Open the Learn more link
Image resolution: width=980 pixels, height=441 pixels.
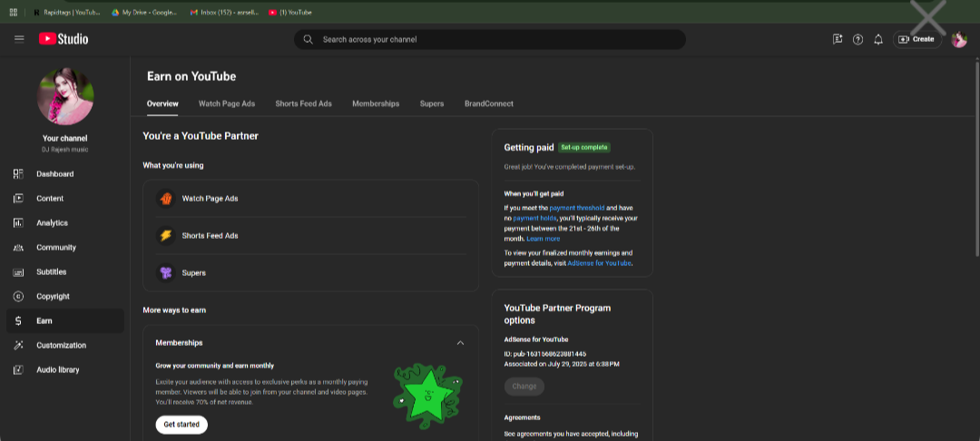[544, 239]
